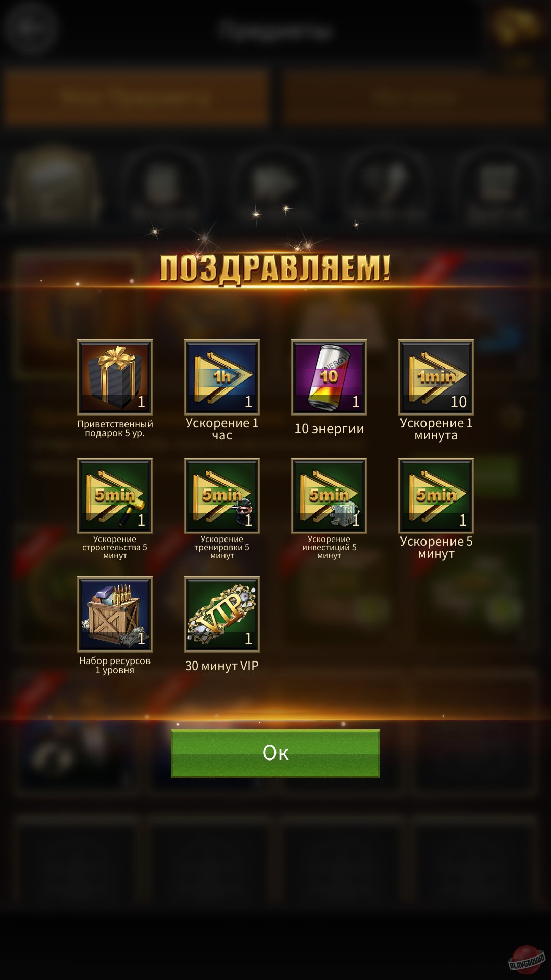Select the 10 энергии energy can icon
This screenshot has height=980, width=551.
click(x=329, y=377)
